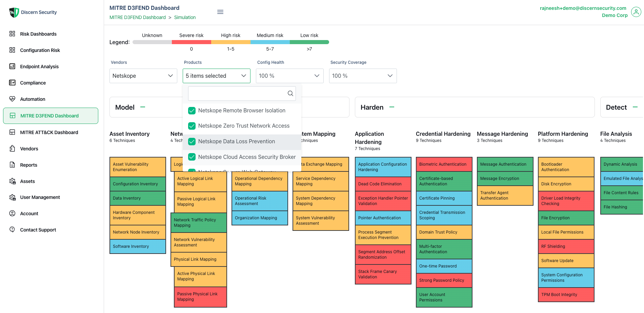The width and height of the screenshot is (644, 313).
Task: Click the Compliance checklist icon
Action: point(12,83)
